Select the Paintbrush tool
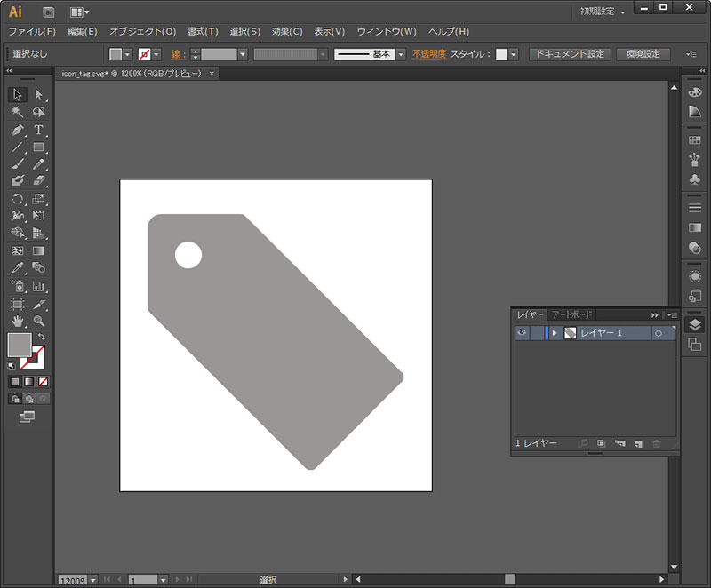The image size is (711, 588). coord(17,163)
